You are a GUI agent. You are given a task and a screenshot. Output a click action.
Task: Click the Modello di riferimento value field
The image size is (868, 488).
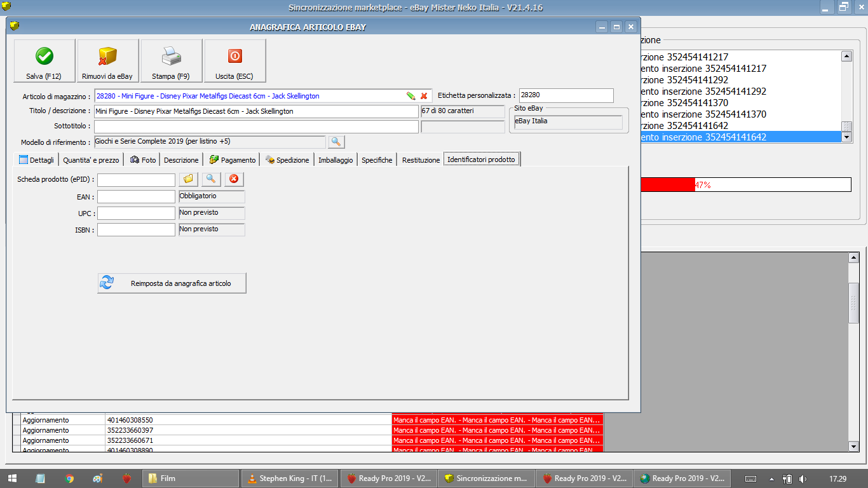[210, 142]
